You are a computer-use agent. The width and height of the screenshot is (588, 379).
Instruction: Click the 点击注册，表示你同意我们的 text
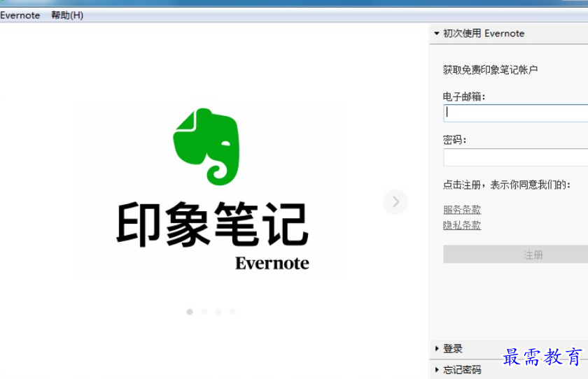[507, 185]
